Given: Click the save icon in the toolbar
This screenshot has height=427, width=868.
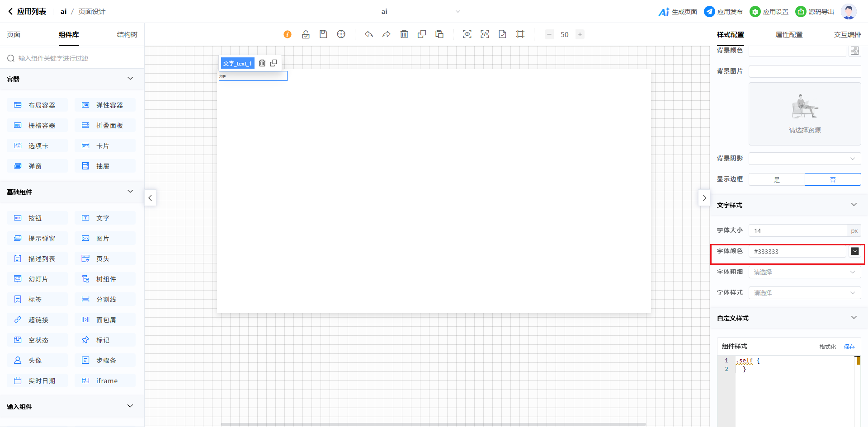Looking at the screenshot, I should point(323,34).
